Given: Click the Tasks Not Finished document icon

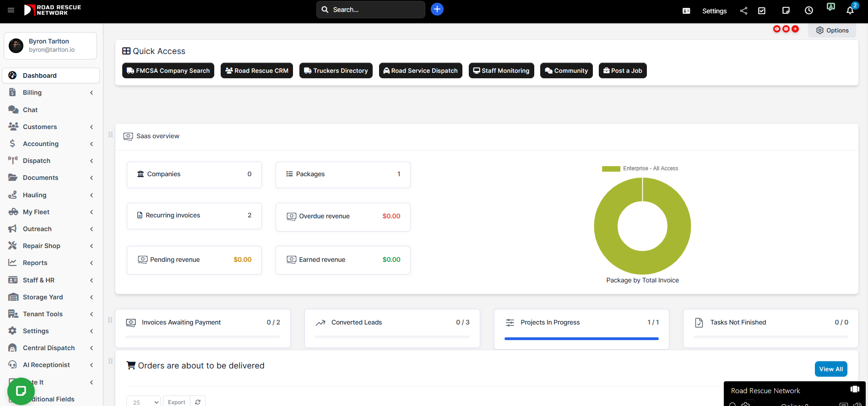Looking at the screenshot, I should point(699,323).
